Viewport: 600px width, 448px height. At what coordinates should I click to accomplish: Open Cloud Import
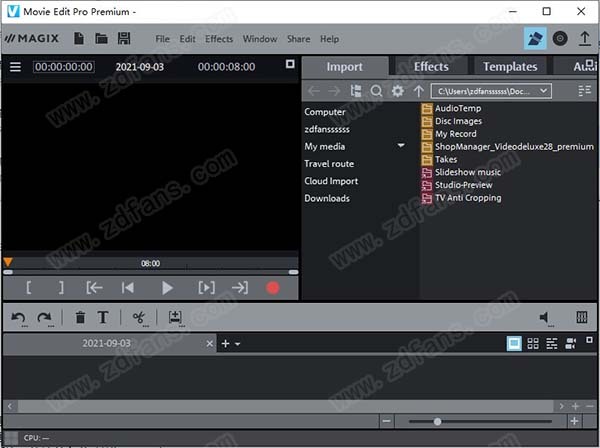click(x=331, y=181)
